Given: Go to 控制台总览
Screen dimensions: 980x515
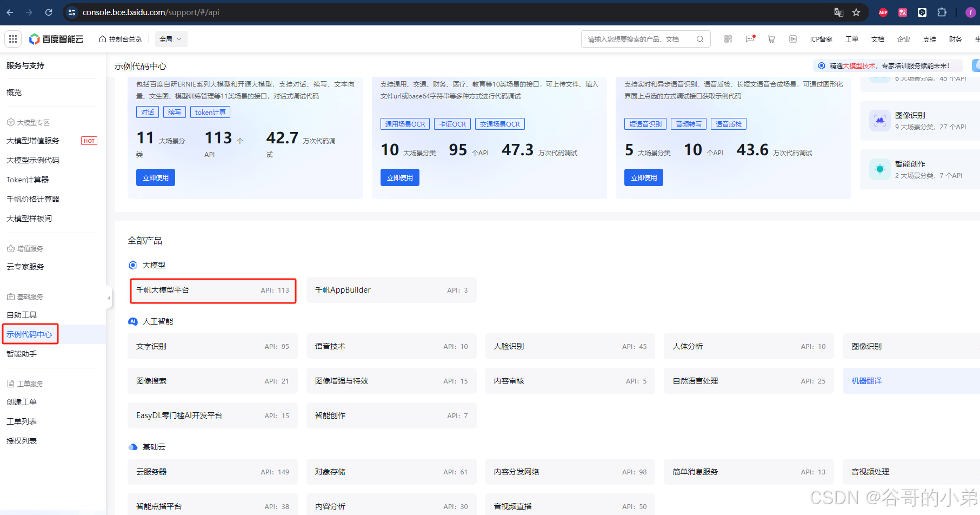Looking at the screenshot, I should [121, 39].
